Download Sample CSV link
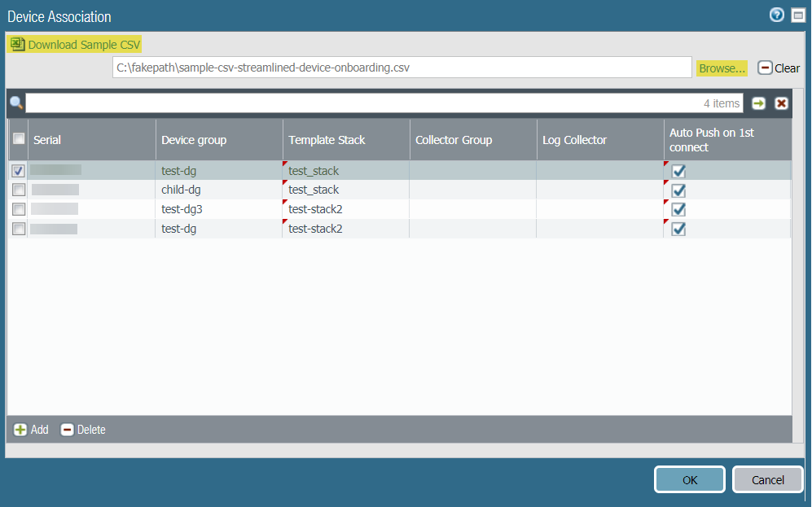Image resolution: width=812 pixels, height=507 pixels. coord(84,45)
